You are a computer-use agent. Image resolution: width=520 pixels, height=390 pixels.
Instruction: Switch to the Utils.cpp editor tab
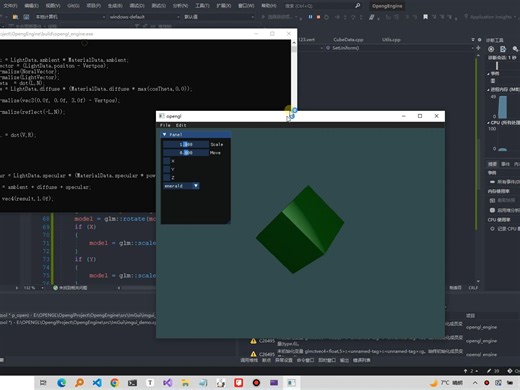coord(391,39)
